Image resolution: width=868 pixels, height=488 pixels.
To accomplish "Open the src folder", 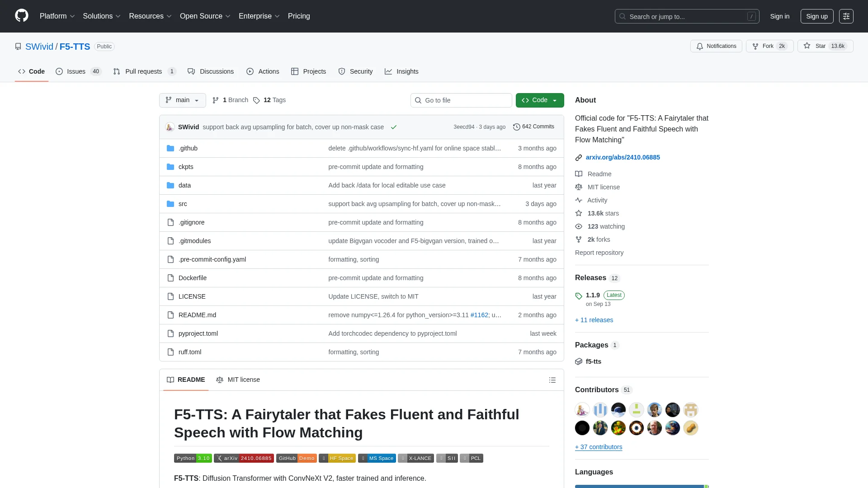I will point(182,204).
